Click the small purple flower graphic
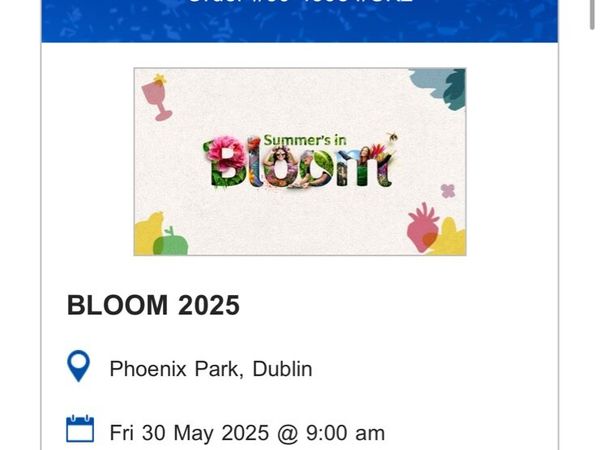This screenshot has width=600, height=450. pos(448,191)
